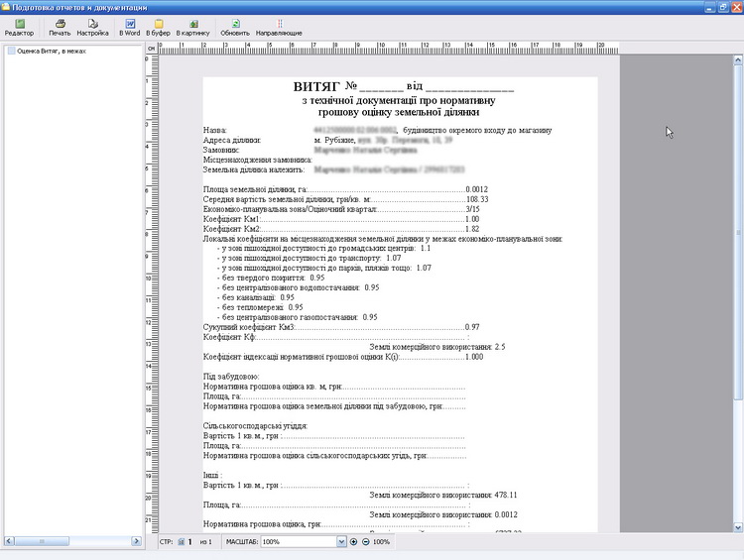Click the 'Сукупний коефіцієнт Км3' line
The width and height of the screenshot is (744, 560).
(x=341, y=327)
